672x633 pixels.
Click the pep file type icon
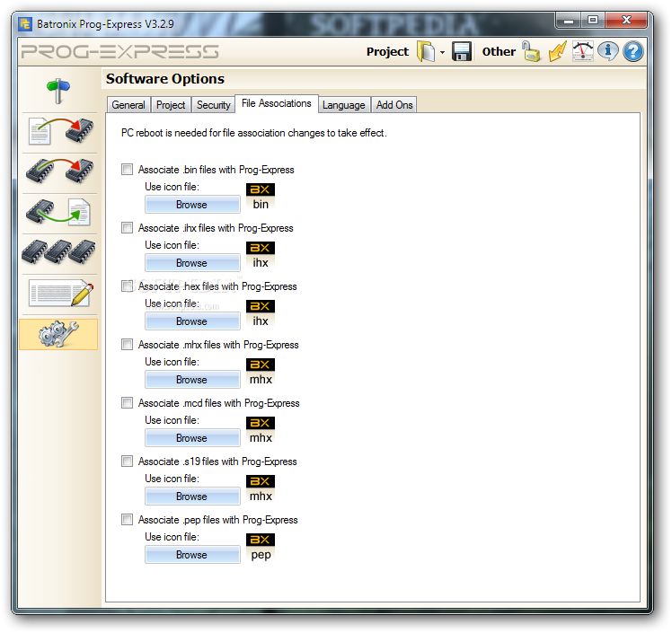[x=261, y=548]
